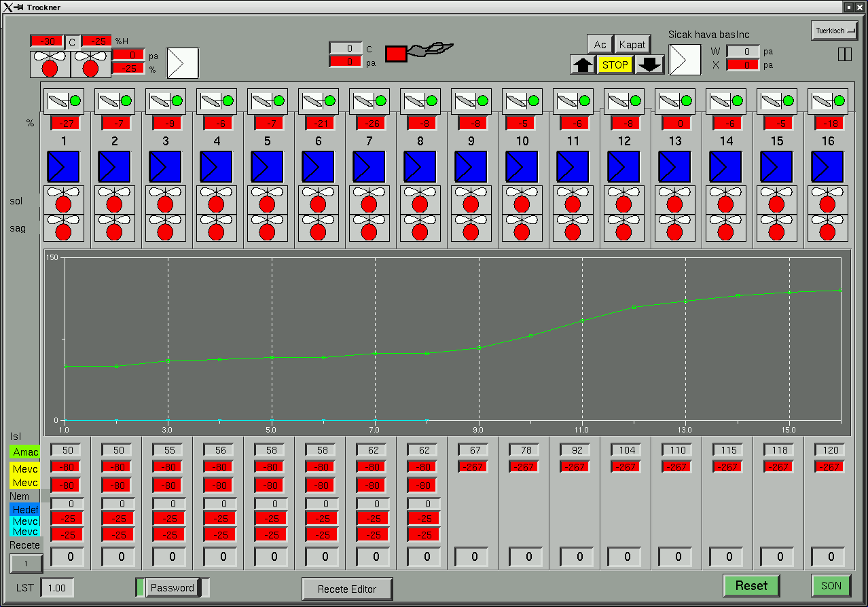Image resolution: width=868 pixels, height=607 pixels.
Task: Toggle the yellow STOP button
Action: (x=615, y=65)
